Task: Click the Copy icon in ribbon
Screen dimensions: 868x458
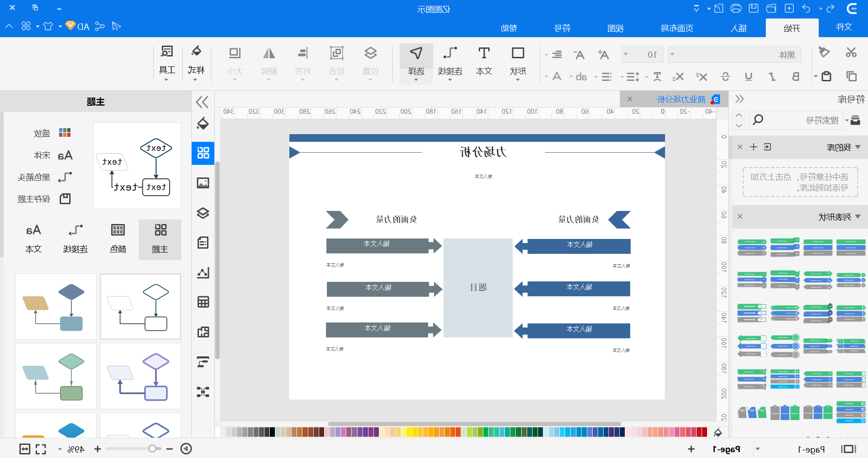Action: click(x=851, y=76)
